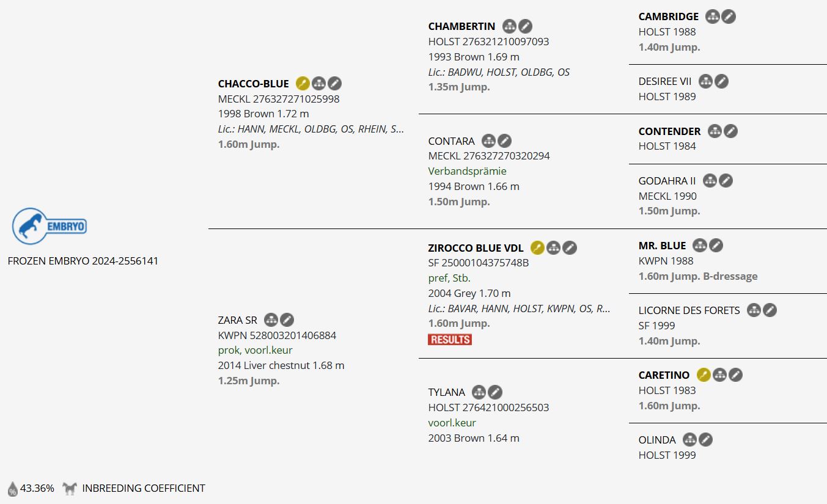The width and height of the screenshot is (827, 504).
Task: Click the pencil edit icon beside CONTARA
Action: coord(504,141)
